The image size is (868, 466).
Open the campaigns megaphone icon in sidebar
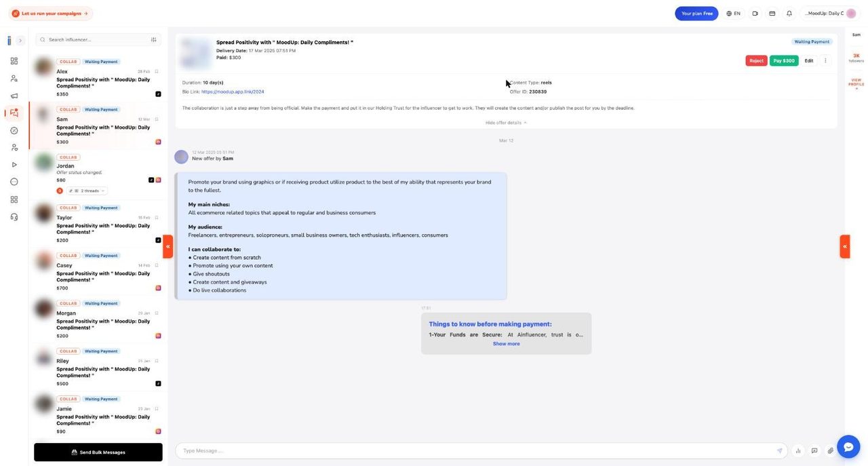coord(14,96)
